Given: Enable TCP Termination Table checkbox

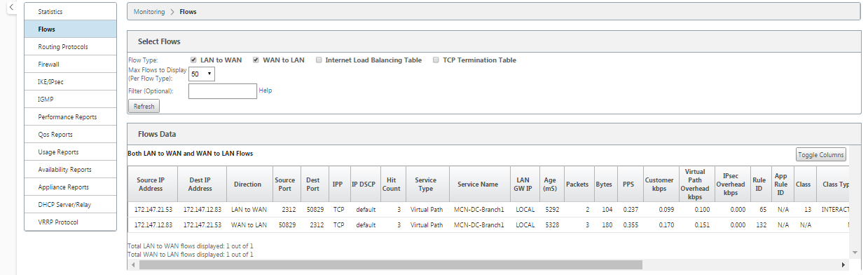Looking at the screenshot, I should [x=436, y=60].
